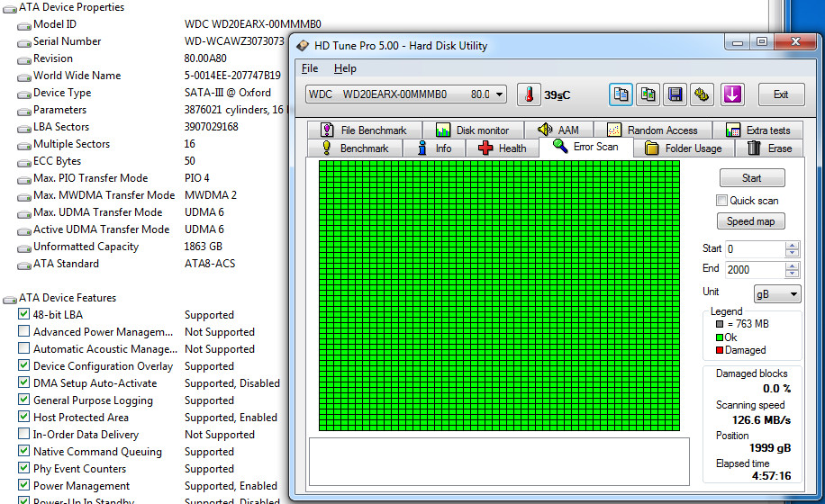Toggle Host Protected Area checkbox

pos(23,417)
